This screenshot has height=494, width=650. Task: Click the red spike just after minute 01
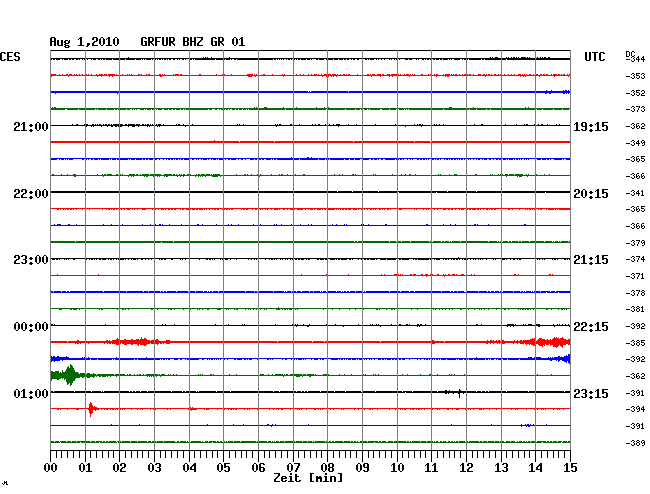pyautogui.click(x=91, y=409)
